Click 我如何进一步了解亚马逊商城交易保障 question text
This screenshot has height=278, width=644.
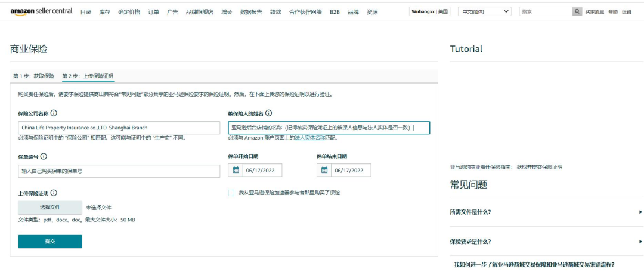point(534,265)
